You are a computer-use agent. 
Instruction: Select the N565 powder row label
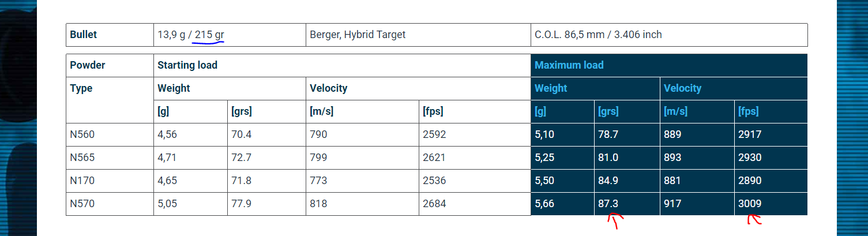coord(82,158)
